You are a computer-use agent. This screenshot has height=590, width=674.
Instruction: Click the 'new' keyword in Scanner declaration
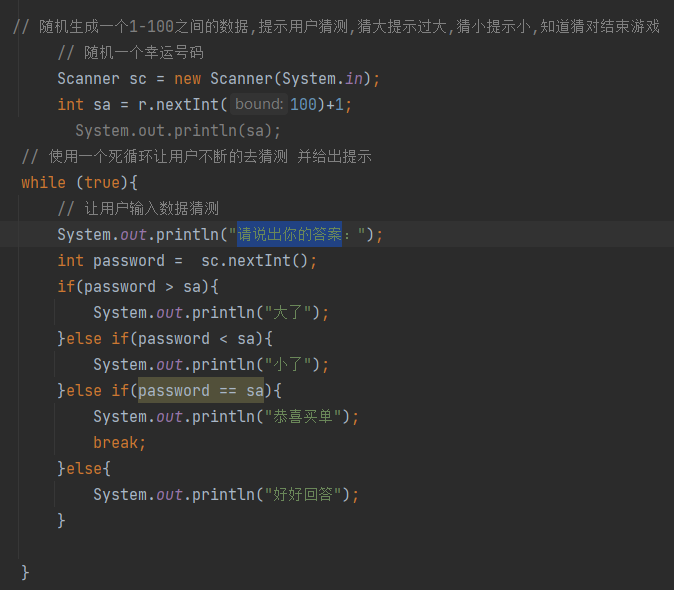tap(187, 79)
